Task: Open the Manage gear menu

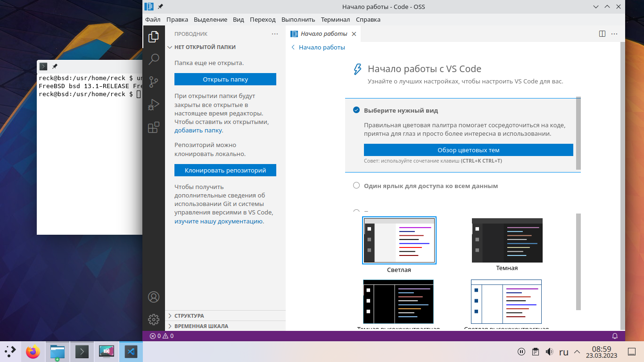Action: [x=154, y=320]
